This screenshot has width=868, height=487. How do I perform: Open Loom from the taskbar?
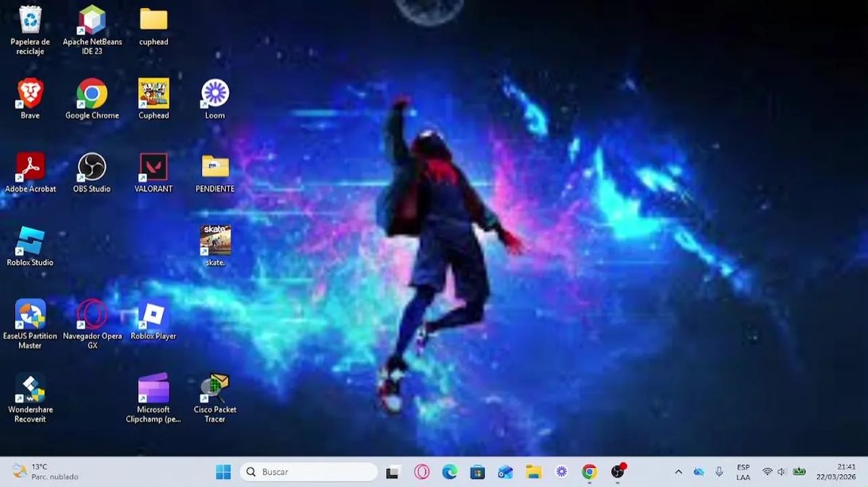(562, 472)
